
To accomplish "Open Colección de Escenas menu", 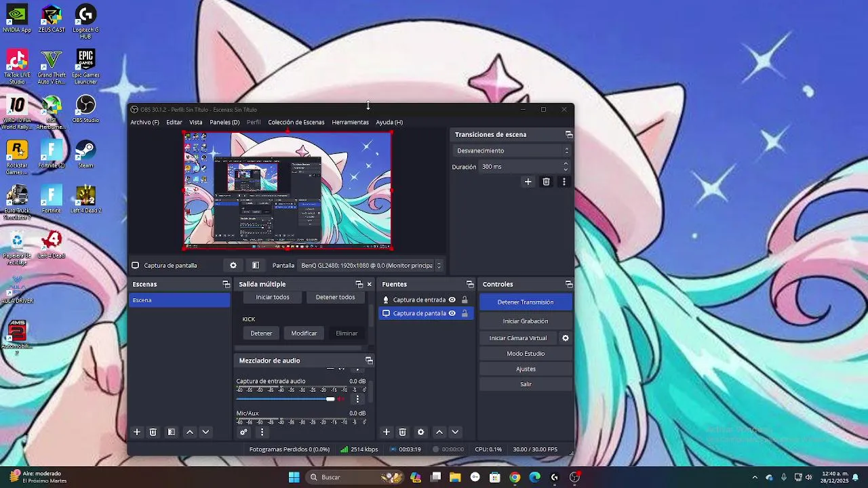I will tap(296, 123).
